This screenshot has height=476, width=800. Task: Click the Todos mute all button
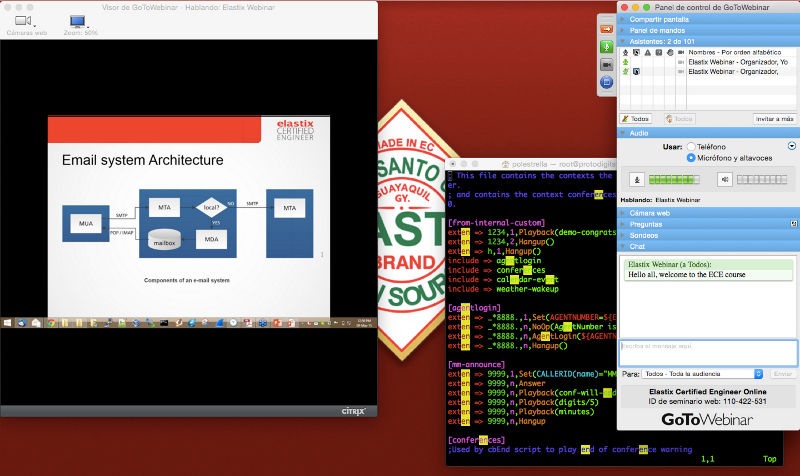(x=635, y=118)
